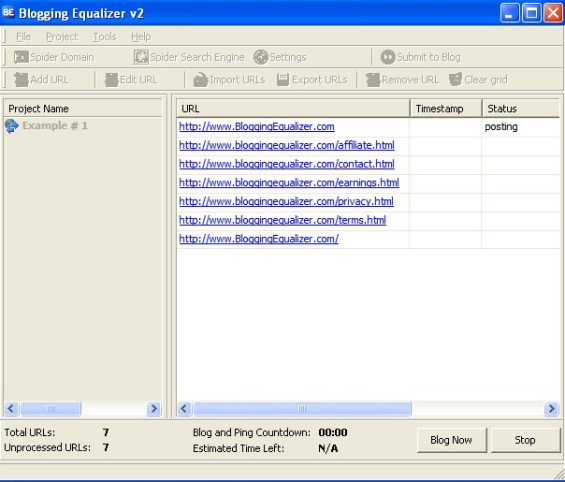
Task: Sort by the Timestamp column header
Action: pos(446,108)
